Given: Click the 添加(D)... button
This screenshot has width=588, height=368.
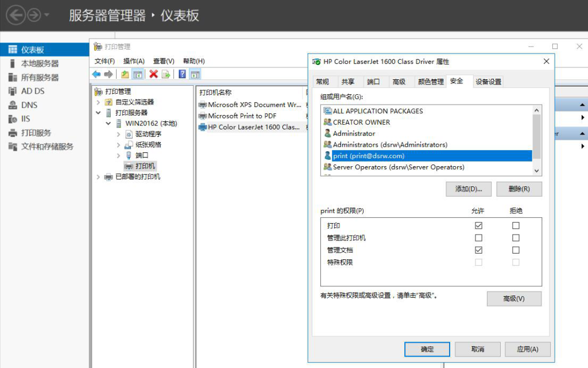Looking at the screenshot, I should [469, 189].
